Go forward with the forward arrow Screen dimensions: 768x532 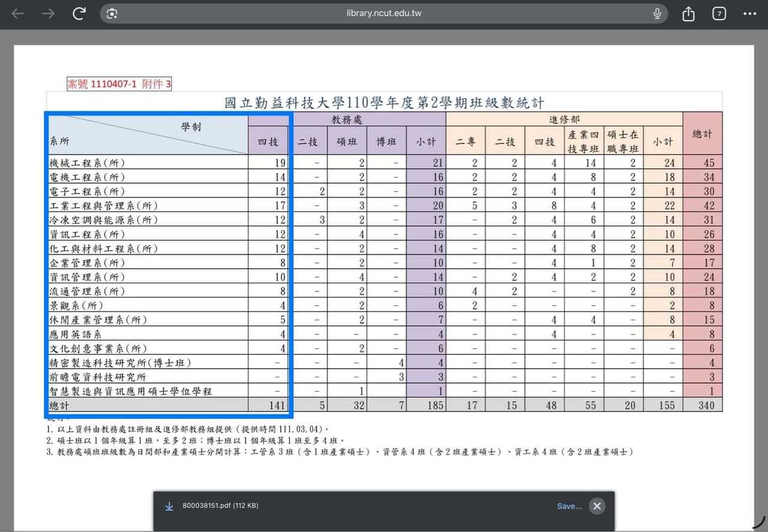point(48,14)
